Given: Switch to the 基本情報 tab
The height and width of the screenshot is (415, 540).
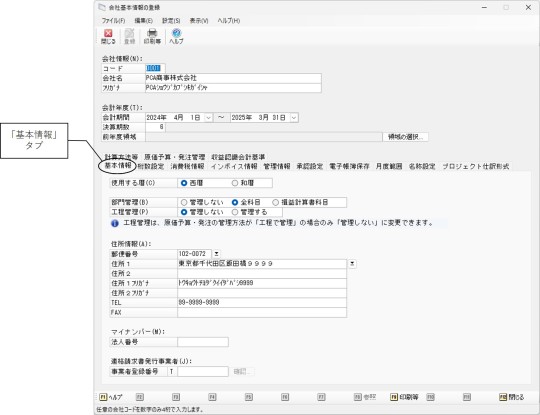Looking at the screenshot, I should [x=117, y=166].
